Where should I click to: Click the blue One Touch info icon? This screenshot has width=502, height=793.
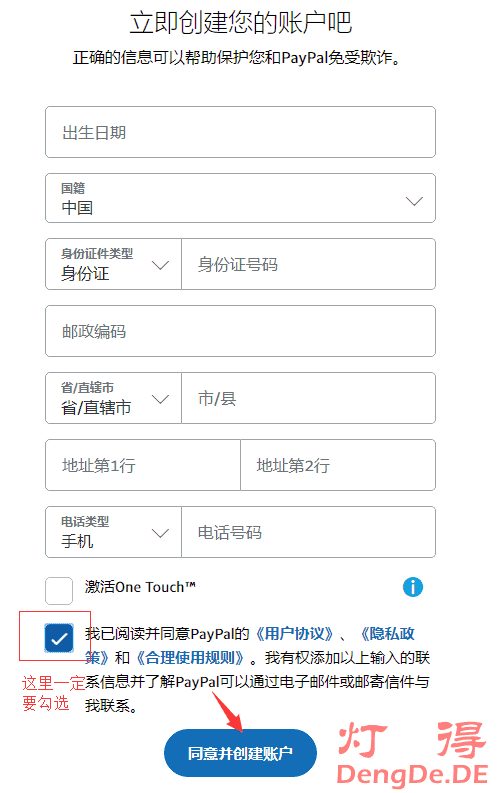pos(413,587)
